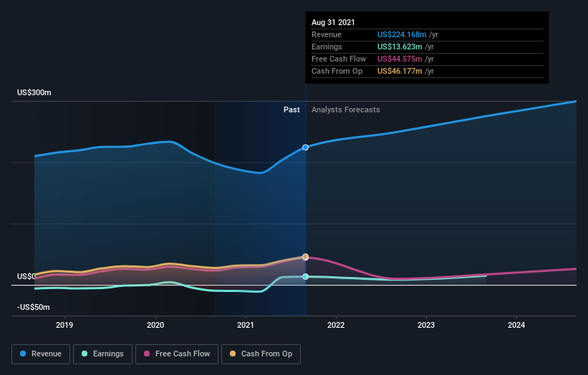Click the Analysts Forecasts label

(346, 109)
